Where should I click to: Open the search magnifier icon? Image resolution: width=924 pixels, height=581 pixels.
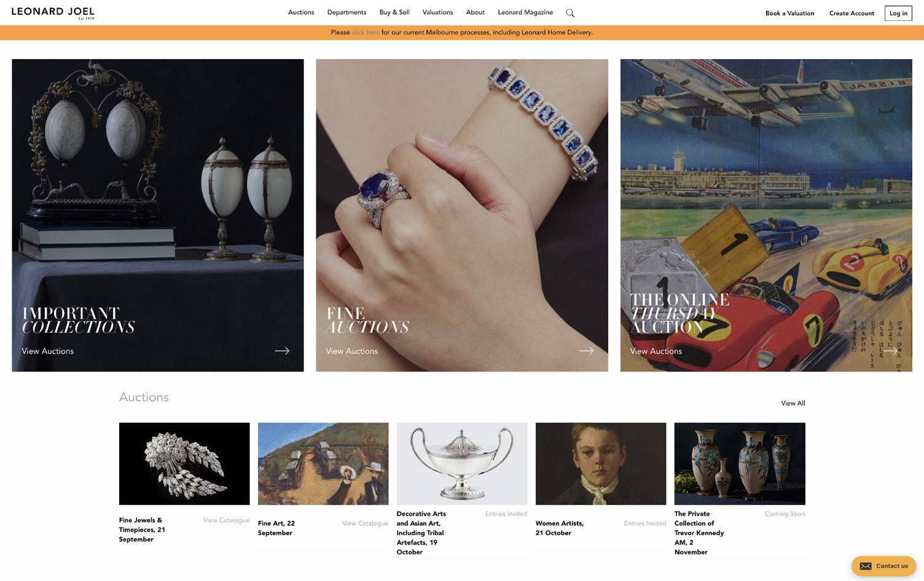(570, 13)
